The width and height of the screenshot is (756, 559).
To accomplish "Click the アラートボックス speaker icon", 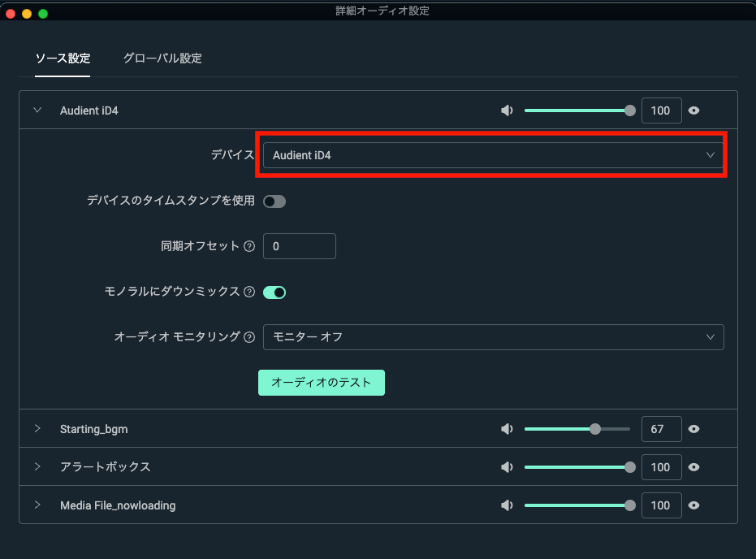I will point(508,467).
